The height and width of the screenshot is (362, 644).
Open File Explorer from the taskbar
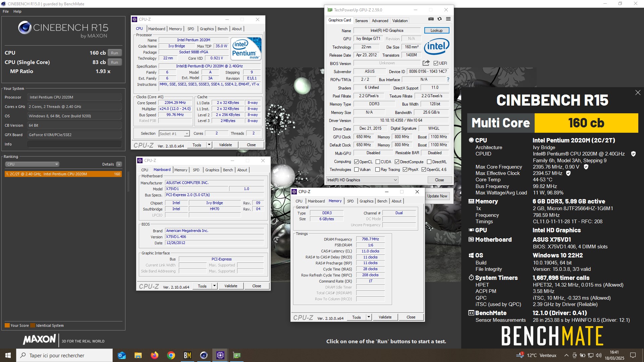coord(138,355)
